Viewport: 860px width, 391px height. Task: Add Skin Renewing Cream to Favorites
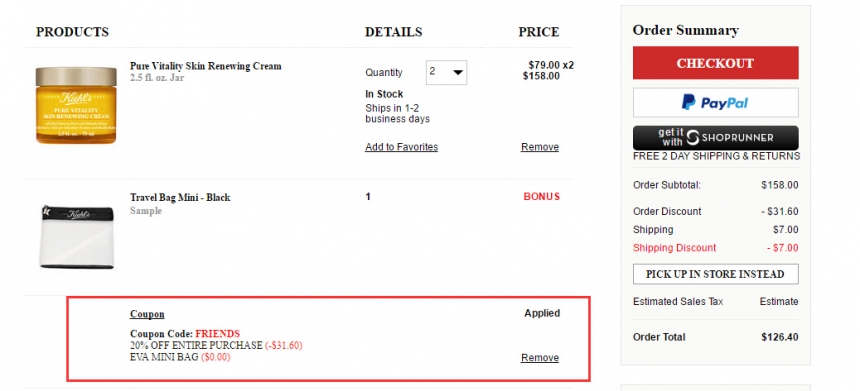click(x=401, y=147)
